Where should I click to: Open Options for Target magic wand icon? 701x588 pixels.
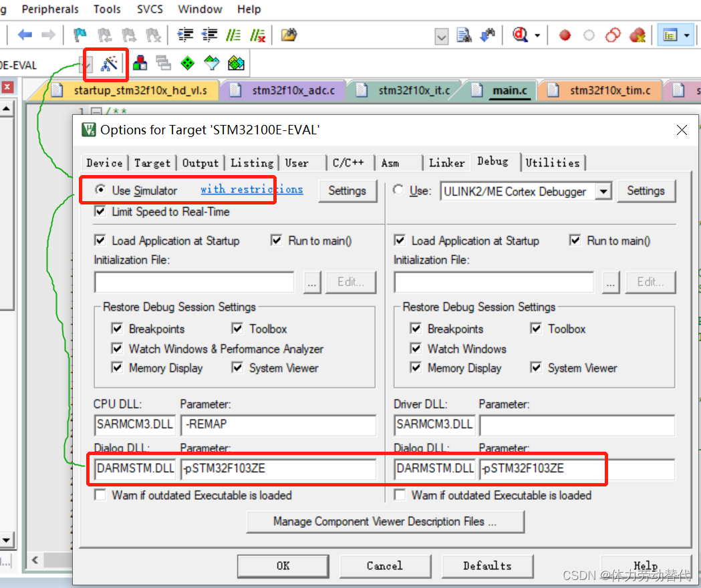tap(110, 63)
